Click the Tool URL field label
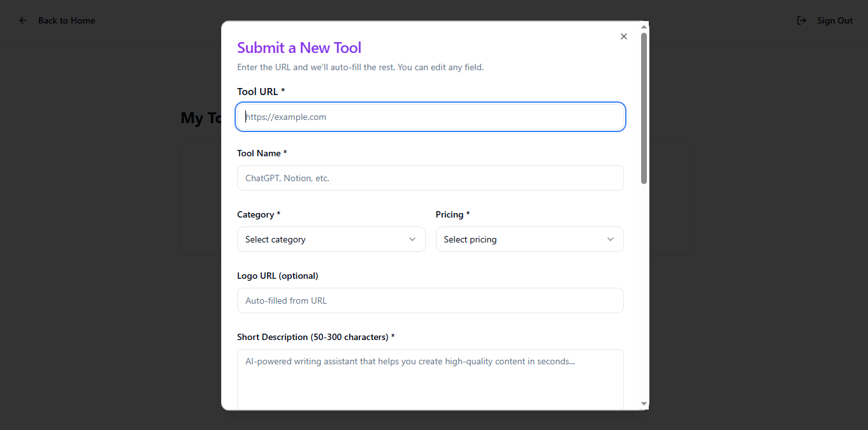The width and height of the screenshot is (868, 430). 261,92
